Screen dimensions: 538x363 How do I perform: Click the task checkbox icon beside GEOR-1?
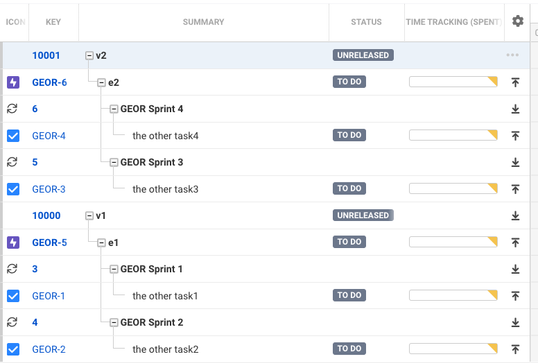pyautogui.click(x=13, y=296)
